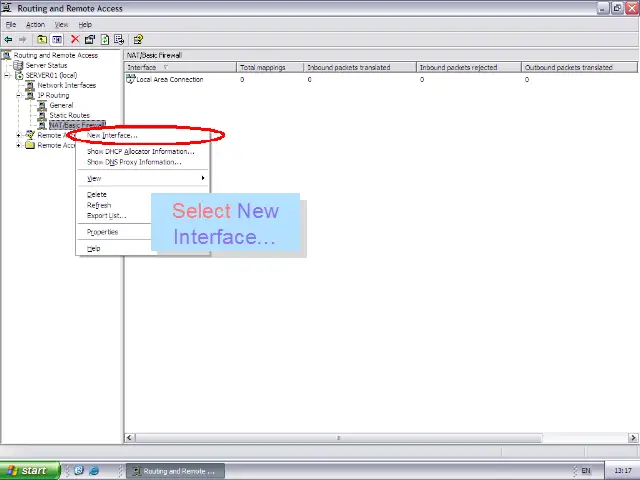Click the Forward arrow toolbar icon
Viewport: 640px width, 480px height.
[22, 40]
